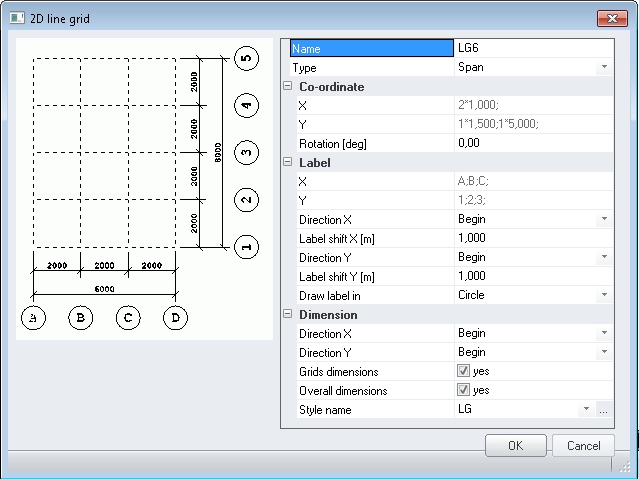Image resolution: width=639 pixels, height=479 pixels.
Task: Click circle label 5 in grid preview
Action: click(247, 58)
